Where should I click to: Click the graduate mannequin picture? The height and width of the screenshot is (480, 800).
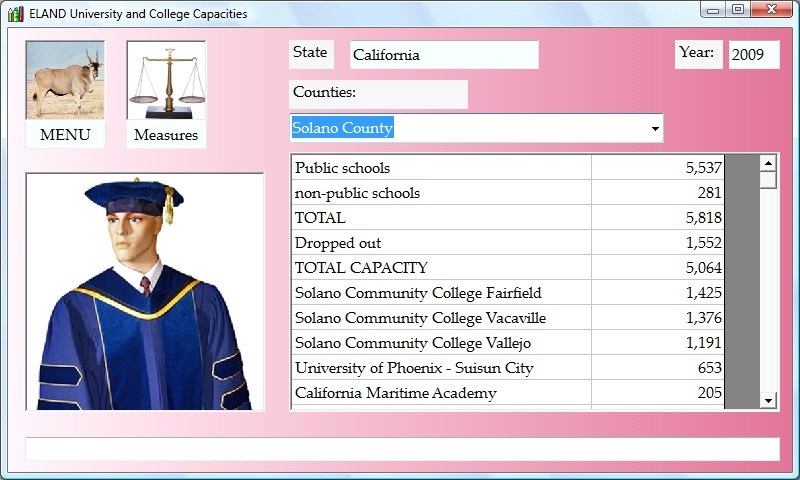tap(145, 292)
